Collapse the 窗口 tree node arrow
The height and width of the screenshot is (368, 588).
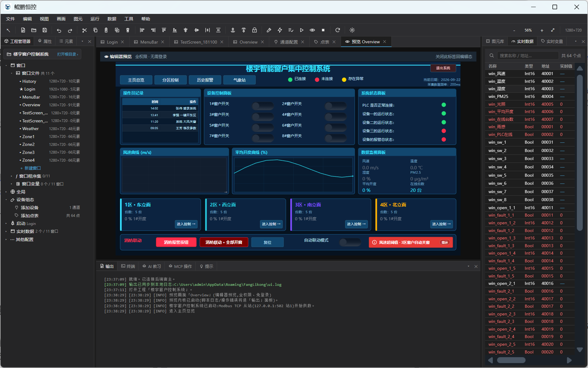coord(6,66)
